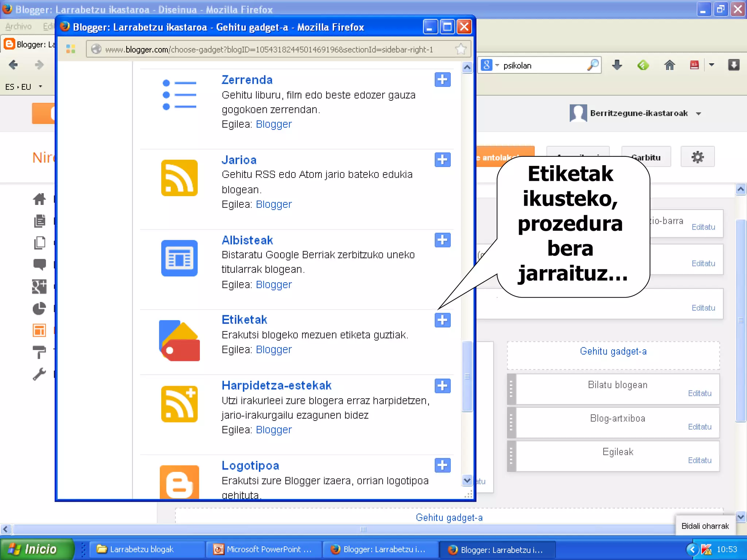
Task: Click the Albisteak news icon
Action: [x=179, y=258]
